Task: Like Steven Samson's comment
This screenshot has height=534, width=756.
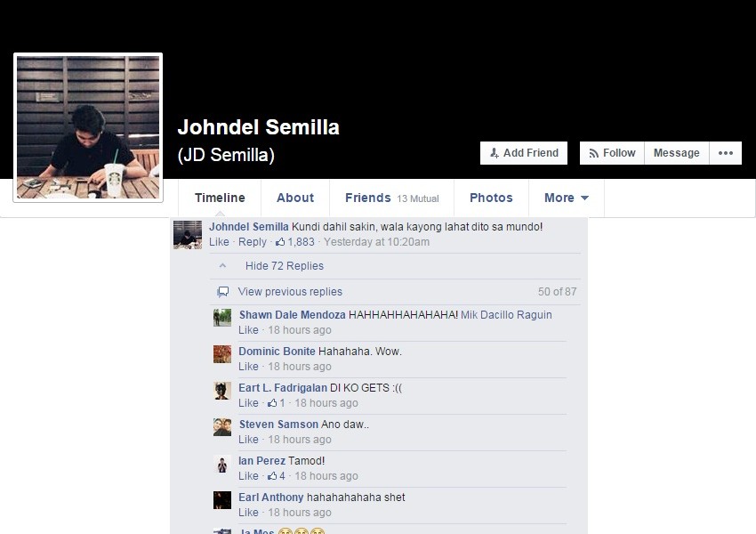Action: coord(248,440)
